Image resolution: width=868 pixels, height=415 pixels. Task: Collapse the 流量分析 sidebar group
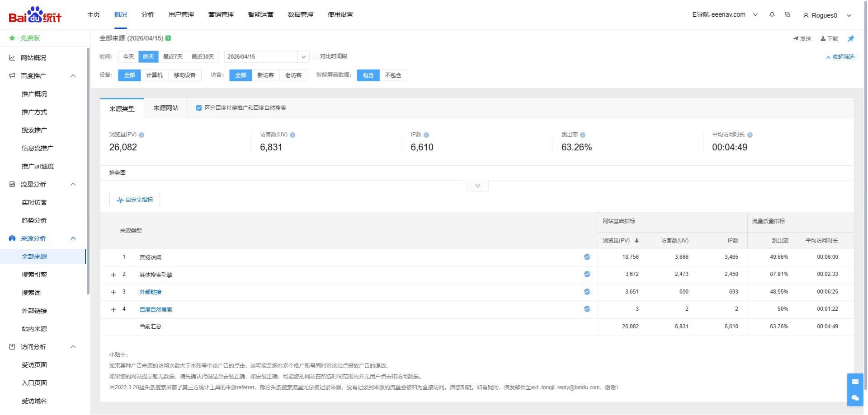click(x=73, y=184)
